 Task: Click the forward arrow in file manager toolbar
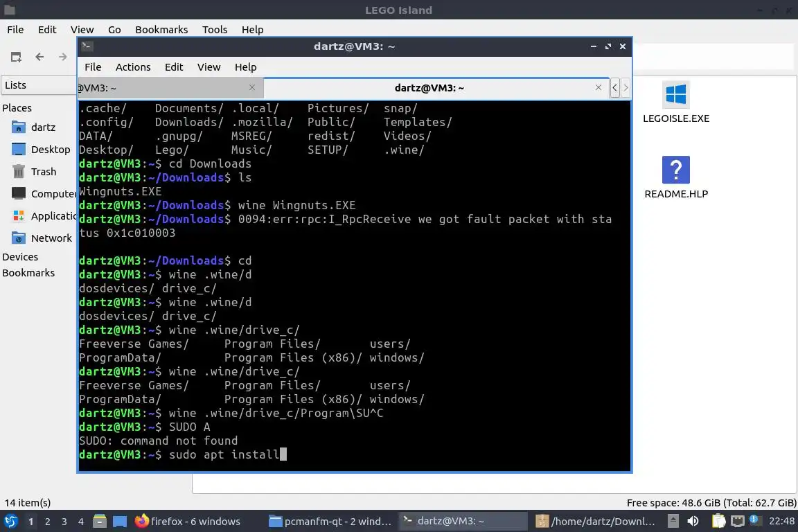pyautogui.click(x=62, y=57)
